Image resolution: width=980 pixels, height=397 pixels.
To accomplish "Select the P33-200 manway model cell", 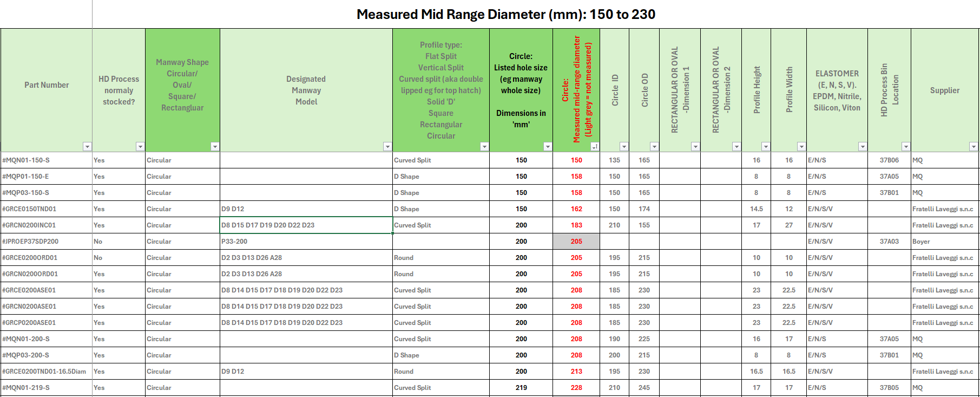I will tap(306, 242).
